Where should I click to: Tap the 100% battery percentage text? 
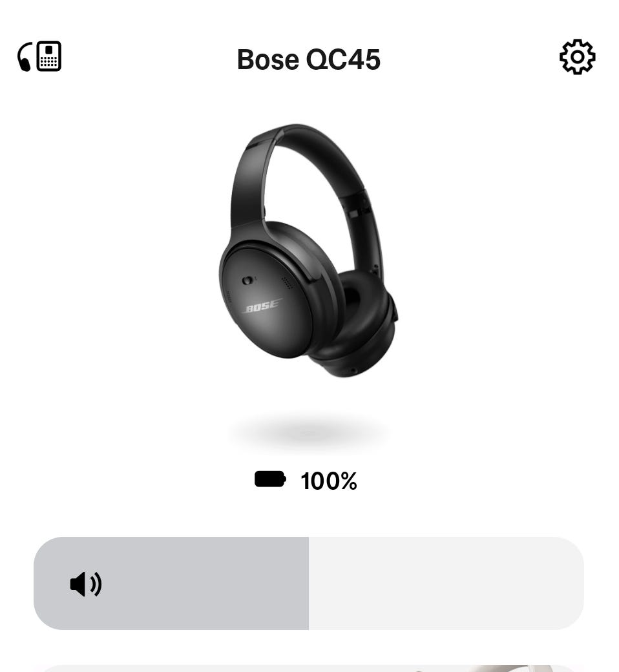click(329, 481)
